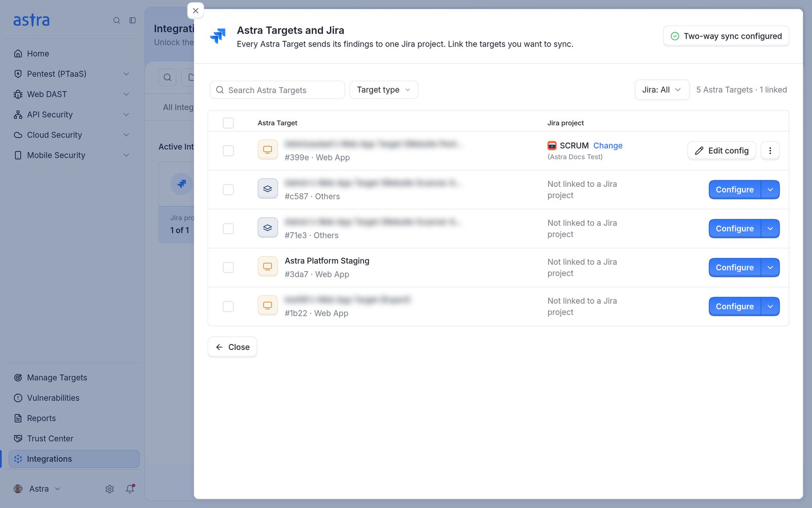This screenshot has width=812, height=508.
Task: Open Trust Center in sidebar
Action: click(x=74, y=438)
